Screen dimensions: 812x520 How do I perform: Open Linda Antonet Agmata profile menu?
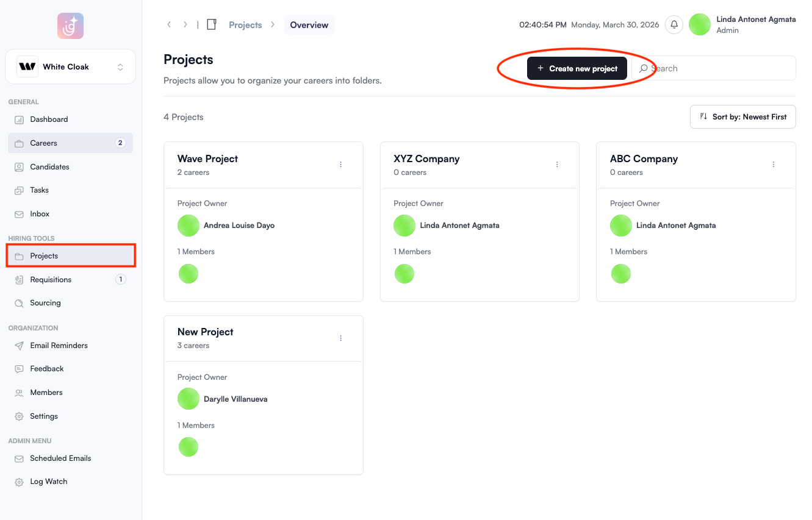pyautogui.click(x=742, y=25)
